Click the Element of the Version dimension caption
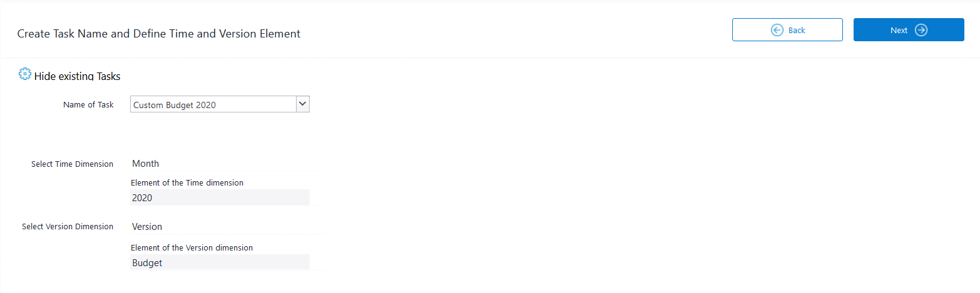Viewport: 980px width, 293px height. click(x=191, y=248)
